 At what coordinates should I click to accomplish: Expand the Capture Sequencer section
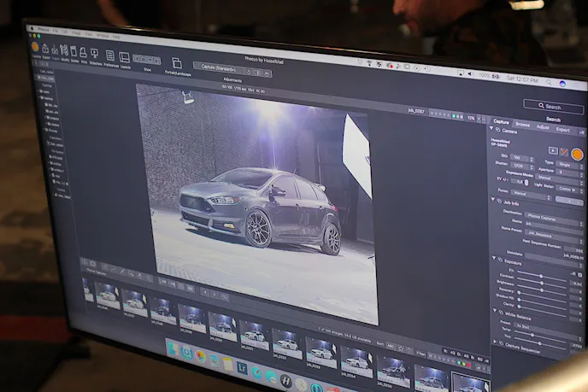493,342
